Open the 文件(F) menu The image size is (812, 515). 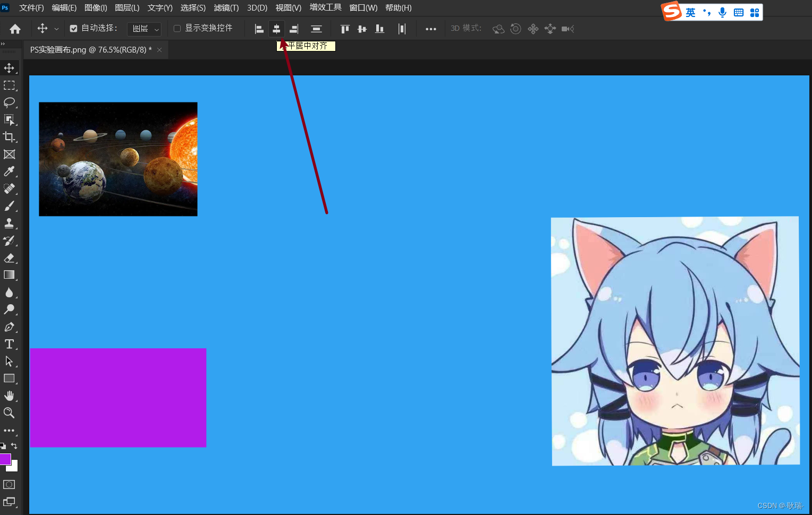pyautogui.click(x=31, y=8)
